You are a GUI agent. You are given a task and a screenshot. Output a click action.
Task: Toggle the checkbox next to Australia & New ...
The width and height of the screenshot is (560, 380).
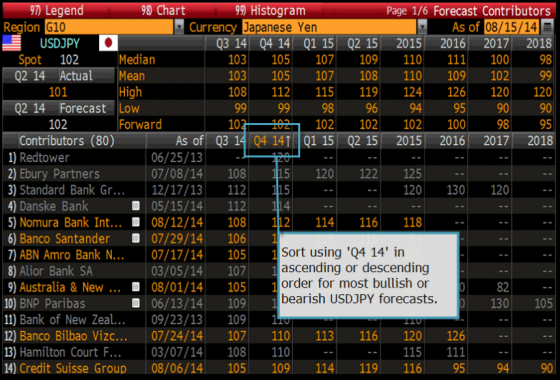click(x=136, y=287)
